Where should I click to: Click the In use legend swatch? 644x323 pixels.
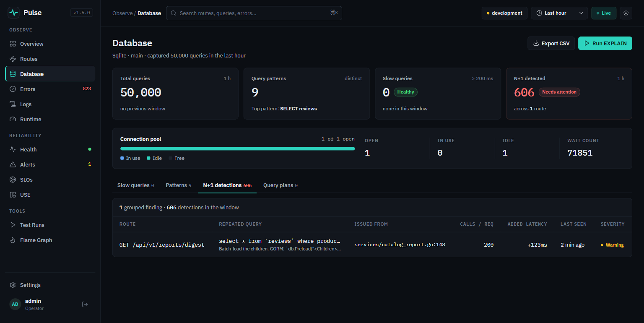(122, 158)
